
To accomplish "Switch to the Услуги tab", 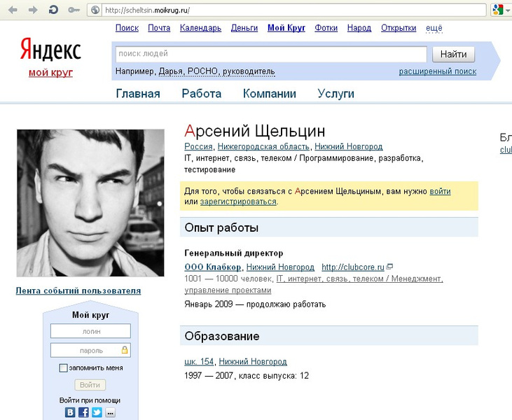I will [335, 94].
